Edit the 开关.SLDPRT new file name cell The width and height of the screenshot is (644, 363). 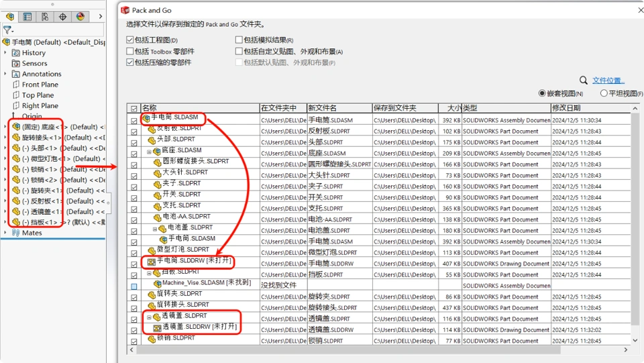click(x=339, y=197)
